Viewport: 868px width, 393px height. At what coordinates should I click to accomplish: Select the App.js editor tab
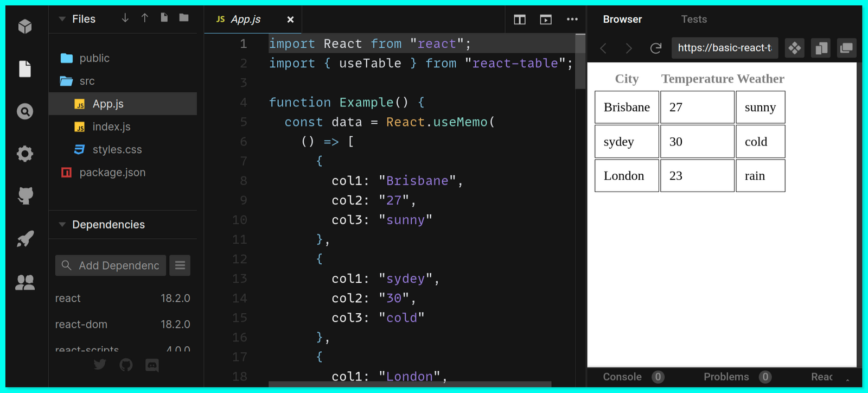245,20
